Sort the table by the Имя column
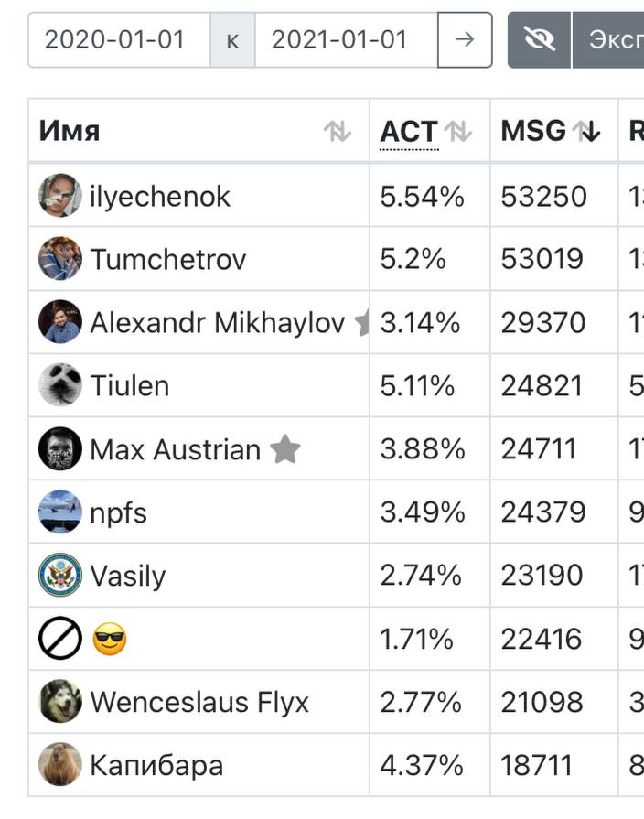The width and height of the screenshot is (644, 819). click(337, 131)
